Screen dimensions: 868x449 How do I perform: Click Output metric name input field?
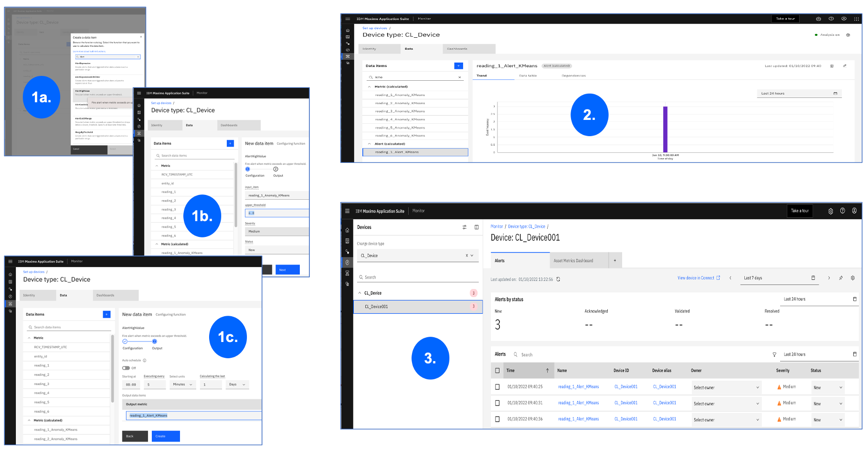tap(193, 416)
